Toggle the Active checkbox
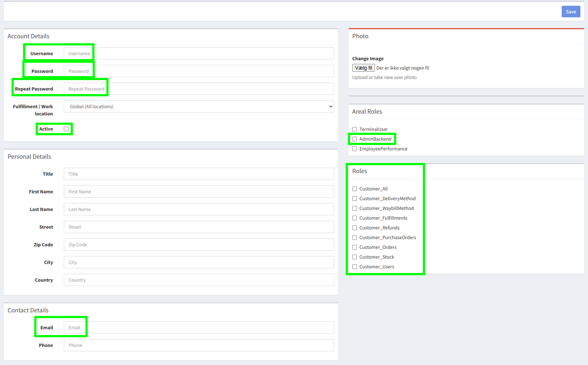This screenshot has width=588, height=365. click(x=66, y=129)
